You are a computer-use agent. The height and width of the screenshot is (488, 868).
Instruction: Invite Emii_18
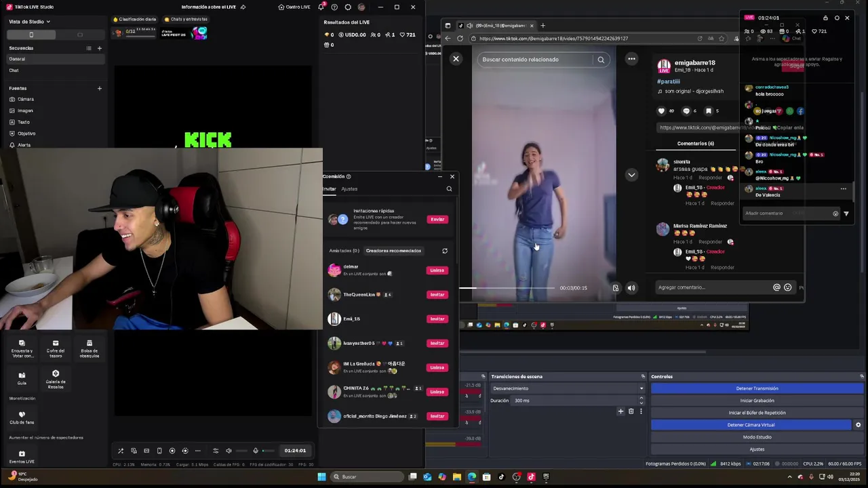(437, 319)
